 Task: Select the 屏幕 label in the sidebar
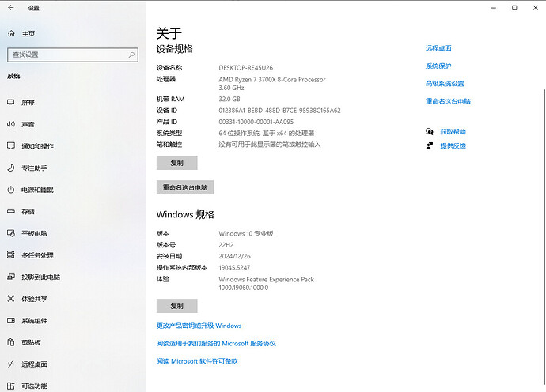coord(28,102)
